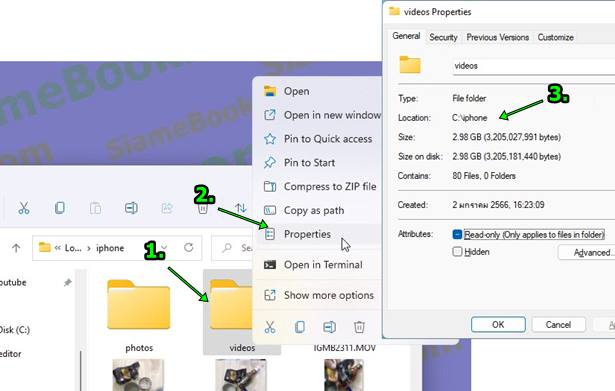
Task: Click the Cut icon at context menu bottom
Action: (270, 327)
